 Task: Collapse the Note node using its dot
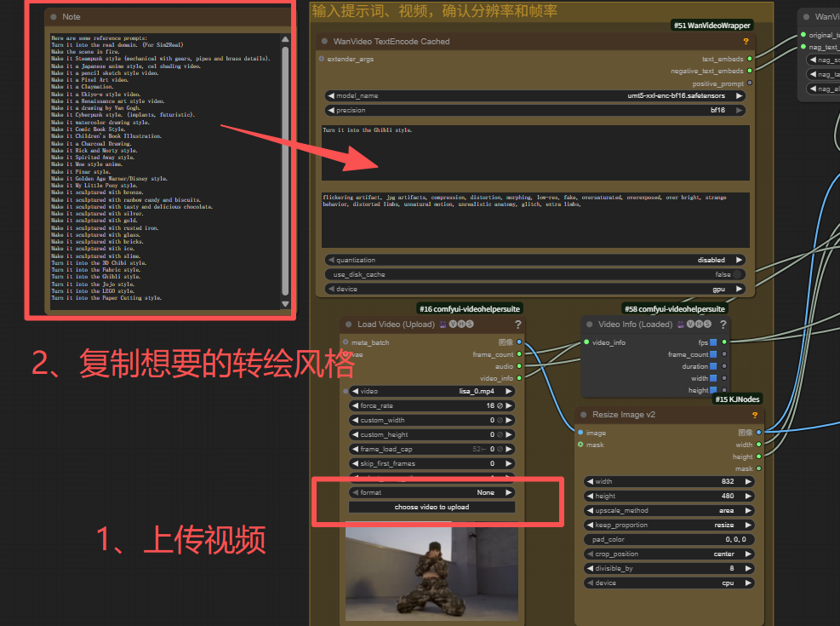(54, 17)
